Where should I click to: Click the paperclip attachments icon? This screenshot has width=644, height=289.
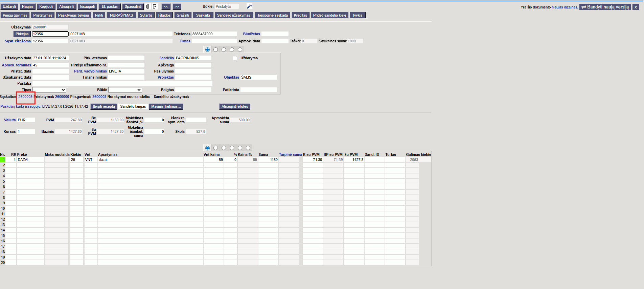click(x=148, y=6)
